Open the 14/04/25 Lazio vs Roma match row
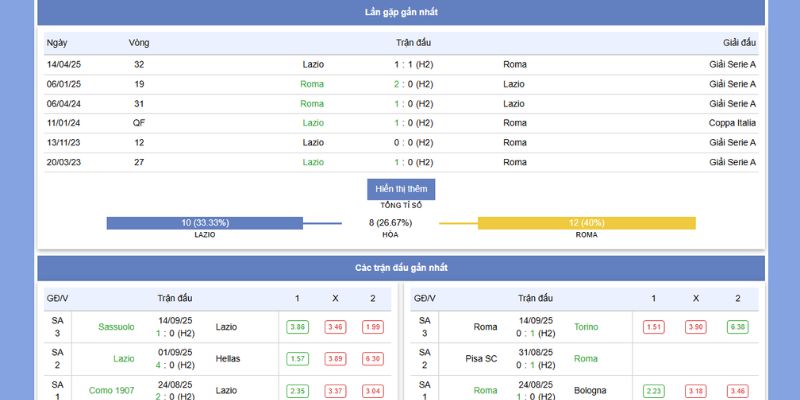This screenshot has height=400, width=800. pos(401,64)
